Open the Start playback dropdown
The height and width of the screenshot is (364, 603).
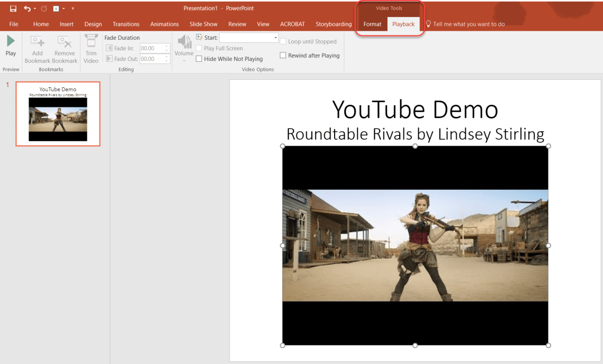275,37
